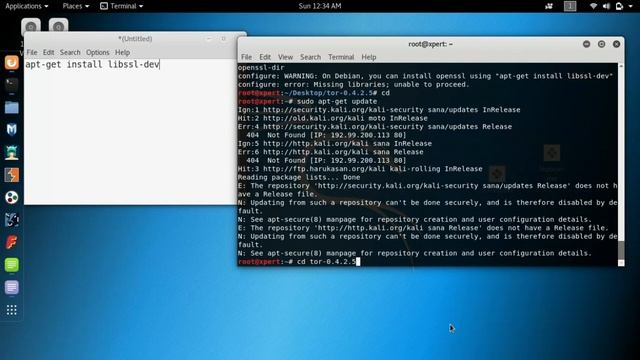Open the terminal window View menu
This screenshot has width=640, height=360.
click(285, 57)
